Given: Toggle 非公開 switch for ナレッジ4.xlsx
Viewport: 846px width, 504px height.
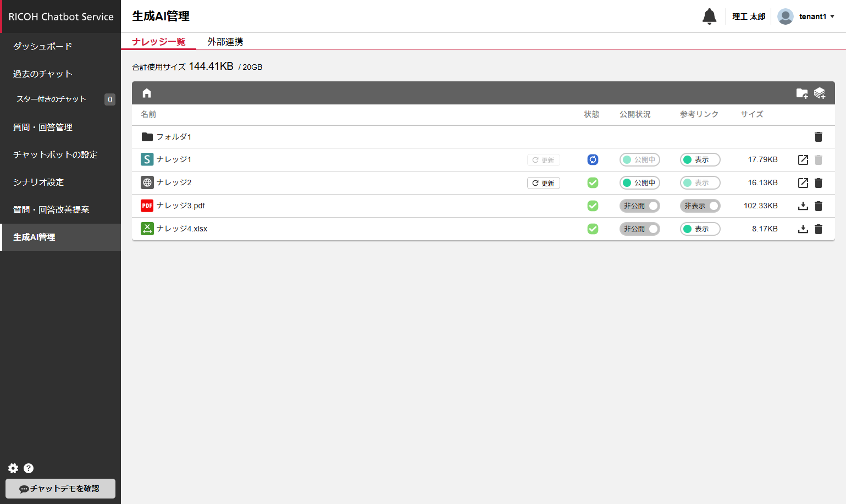Looking at the screenshot, I should (x=639, y=229).
